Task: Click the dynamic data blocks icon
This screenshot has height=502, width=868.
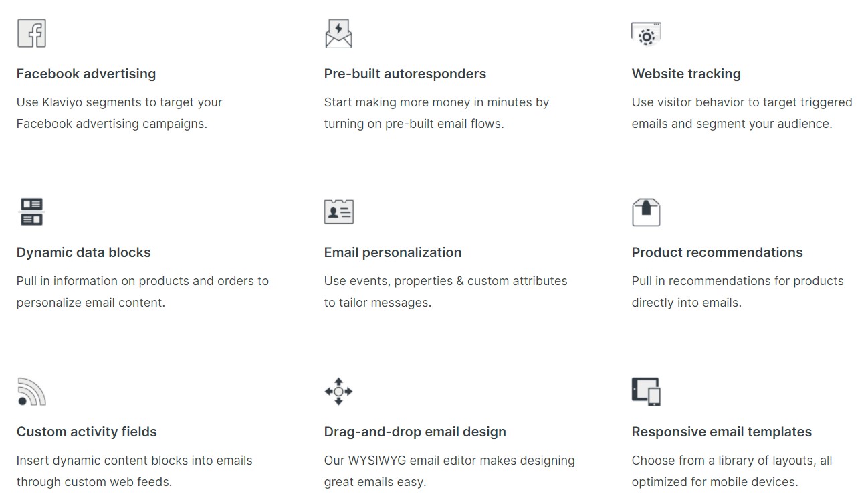Action: pos(31,212)
